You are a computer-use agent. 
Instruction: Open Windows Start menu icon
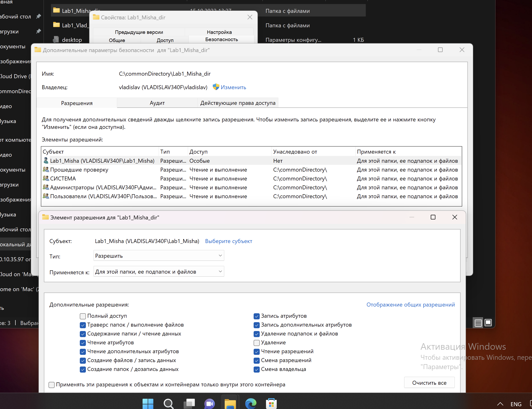[x=148, y=403]
